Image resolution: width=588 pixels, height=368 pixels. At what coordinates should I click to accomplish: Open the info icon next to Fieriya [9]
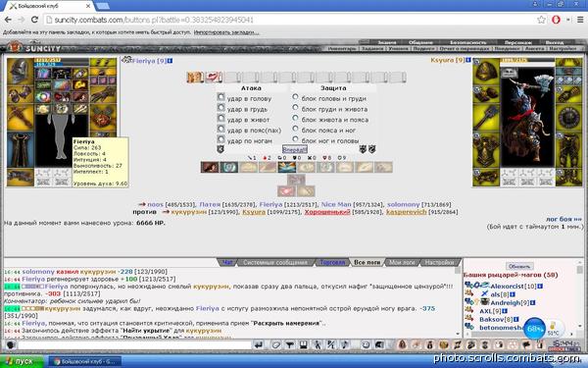pyautogui.click(x=170, y=61)
